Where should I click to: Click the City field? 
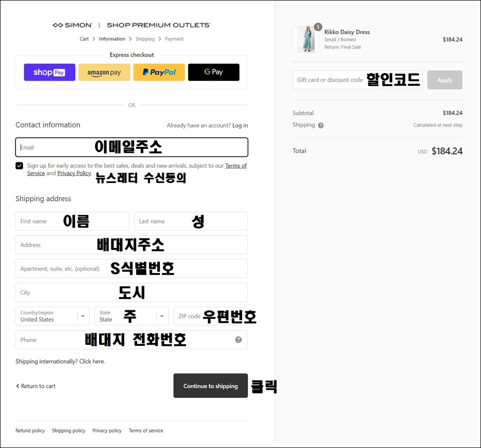pos(132,293)
